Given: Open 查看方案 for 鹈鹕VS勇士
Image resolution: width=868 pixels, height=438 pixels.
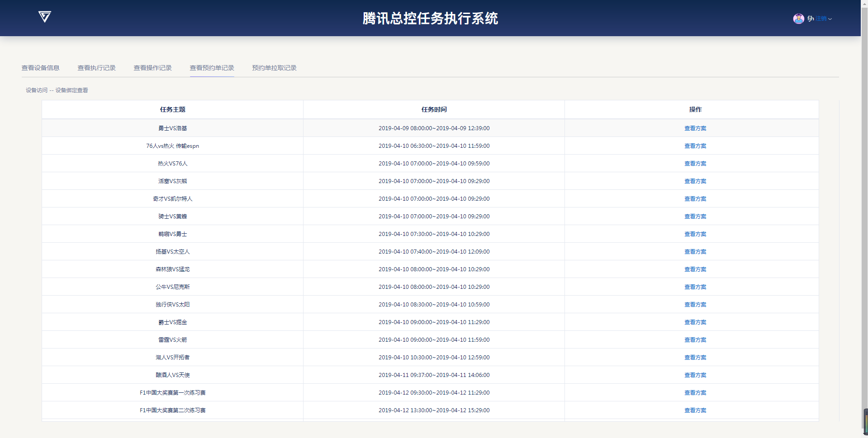Looking at the screenshot, I should click(x=695, y=234).
